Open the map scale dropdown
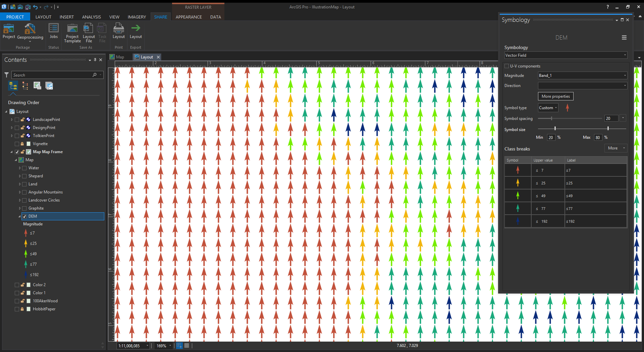Image resolution: width=644 pixels, height=352 pixels. point(147,346)
